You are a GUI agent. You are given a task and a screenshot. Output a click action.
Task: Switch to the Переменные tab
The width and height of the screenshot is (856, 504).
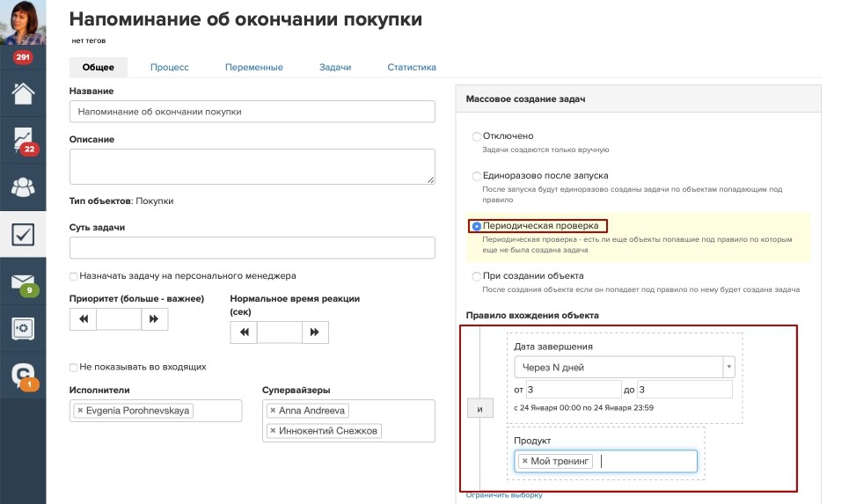click(x=254, y=67)
